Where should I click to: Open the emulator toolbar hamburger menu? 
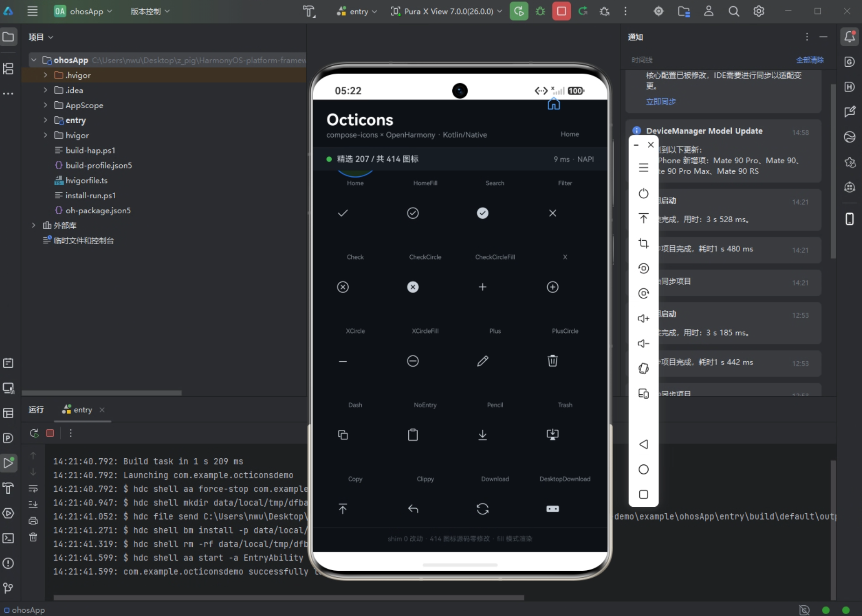tap(644, 168)
